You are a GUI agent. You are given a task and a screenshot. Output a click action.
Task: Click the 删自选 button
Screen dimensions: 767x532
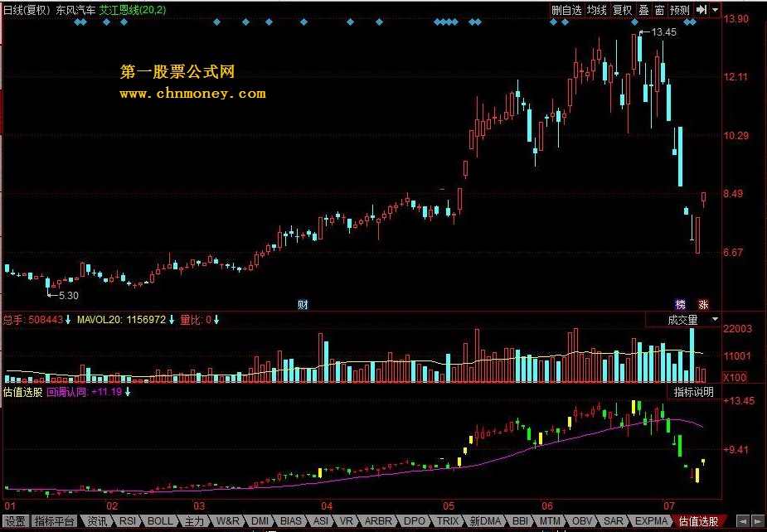[x=566, y=10]
